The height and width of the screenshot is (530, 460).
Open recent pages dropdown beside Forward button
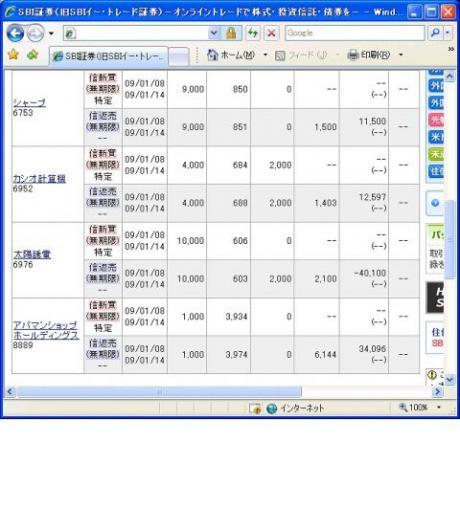pyautogui.click(x=51, y=33)
